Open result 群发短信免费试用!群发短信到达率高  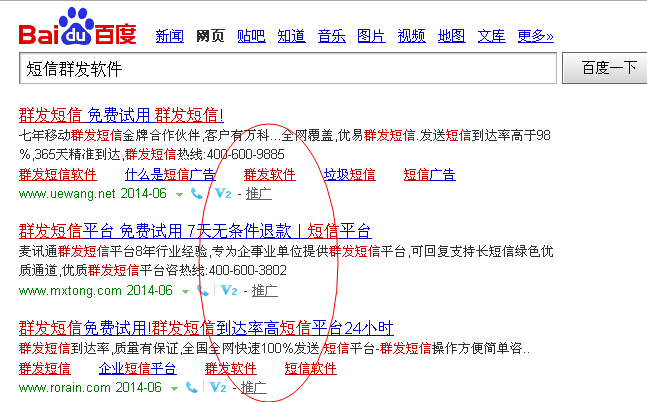coord(206,328)
